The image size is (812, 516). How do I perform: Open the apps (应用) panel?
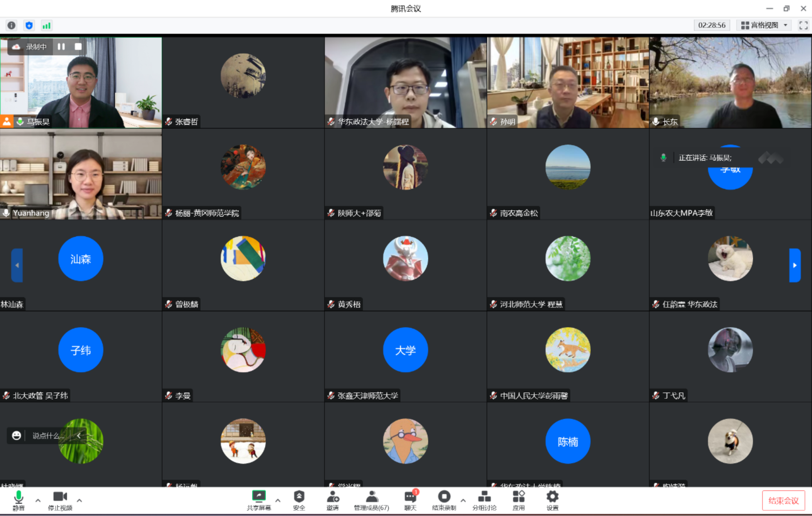tap(518, 500)
